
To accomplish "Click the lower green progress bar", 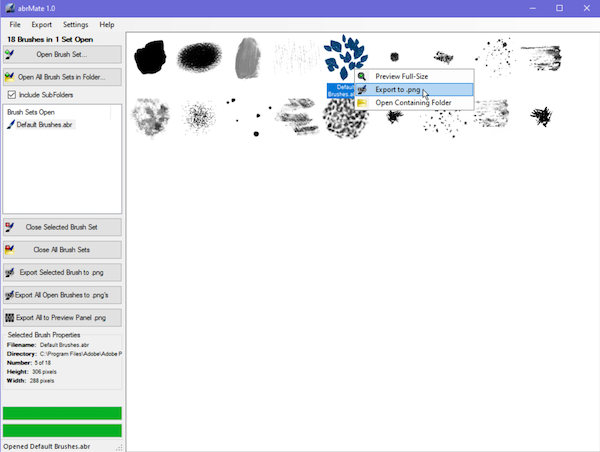I will (62, 431).
